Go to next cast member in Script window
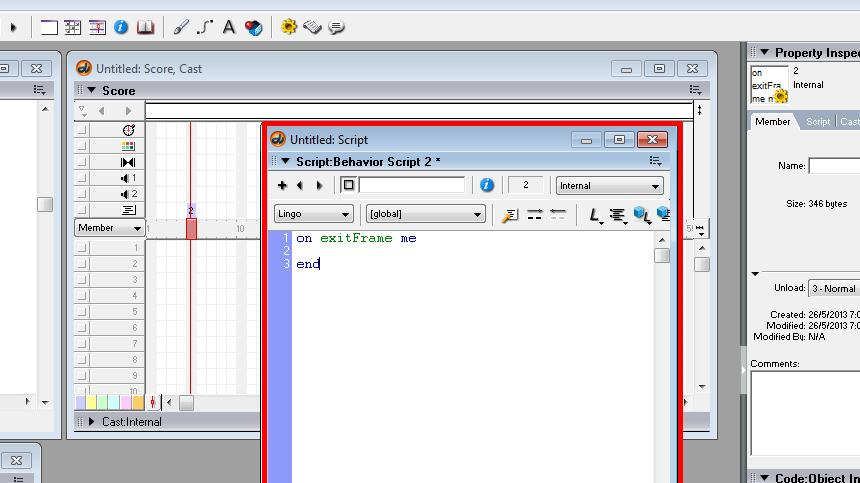The width and height of the screenshot is (860, 483). point(319,185)
